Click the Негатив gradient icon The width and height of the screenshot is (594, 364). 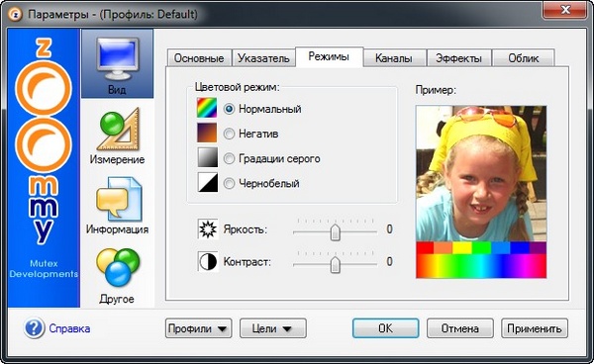tap(207, 133)
